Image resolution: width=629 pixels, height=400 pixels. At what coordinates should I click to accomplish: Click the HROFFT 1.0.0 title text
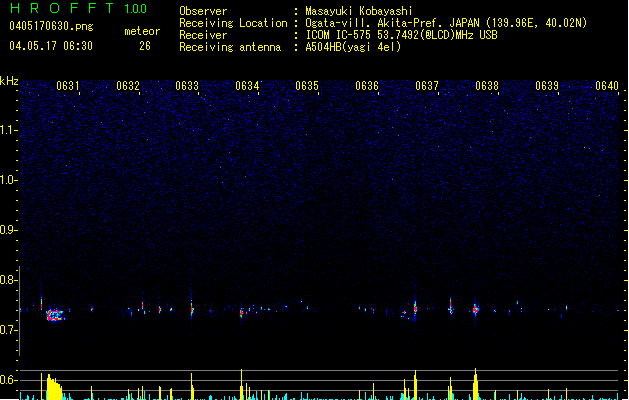click(x=78, y=8)
